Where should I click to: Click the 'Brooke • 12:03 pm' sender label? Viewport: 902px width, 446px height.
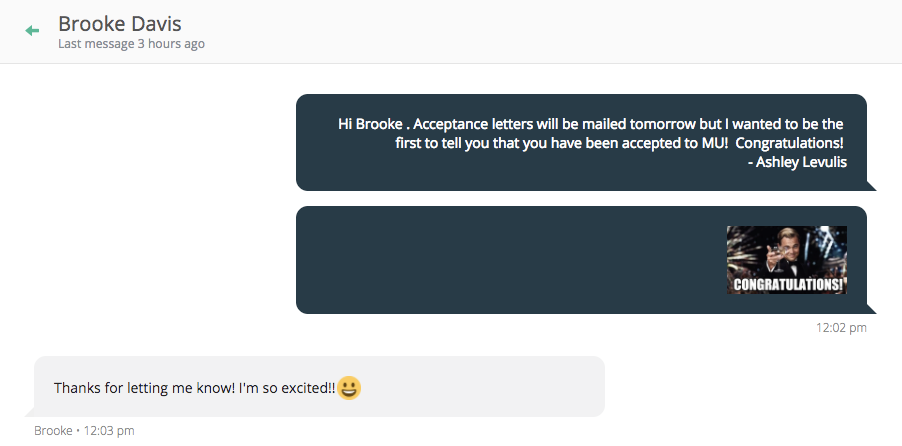(x=84, y=431)
